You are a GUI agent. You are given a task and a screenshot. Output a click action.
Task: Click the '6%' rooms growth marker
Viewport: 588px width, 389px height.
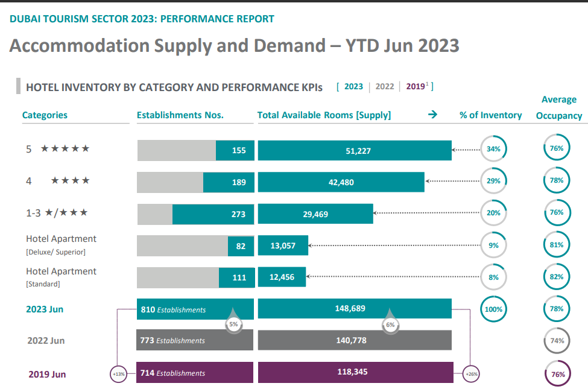[x=390, y=325]
